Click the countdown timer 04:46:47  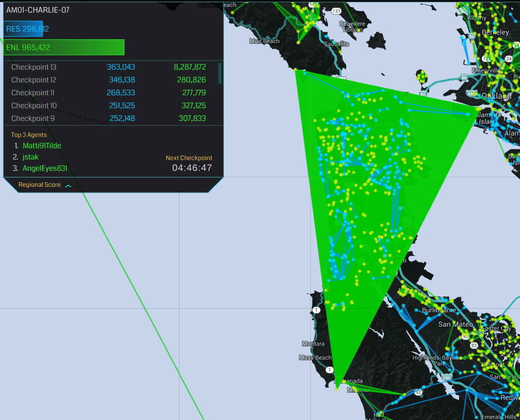click(192, 168)
